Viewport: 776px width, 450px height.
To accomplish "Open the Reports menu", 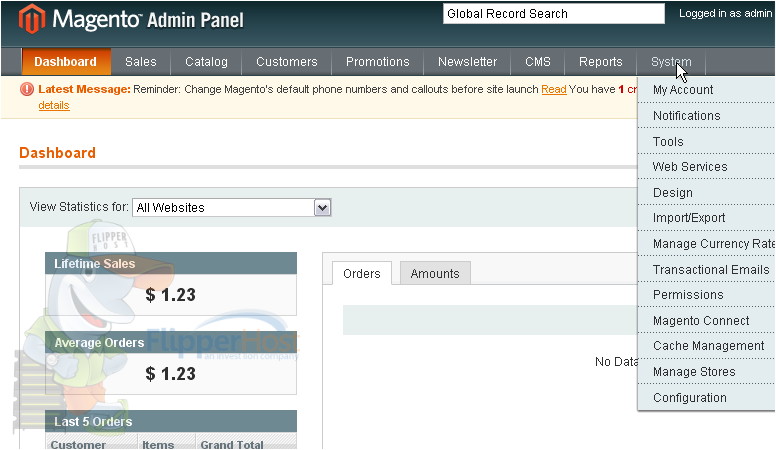I will (601, 62).
